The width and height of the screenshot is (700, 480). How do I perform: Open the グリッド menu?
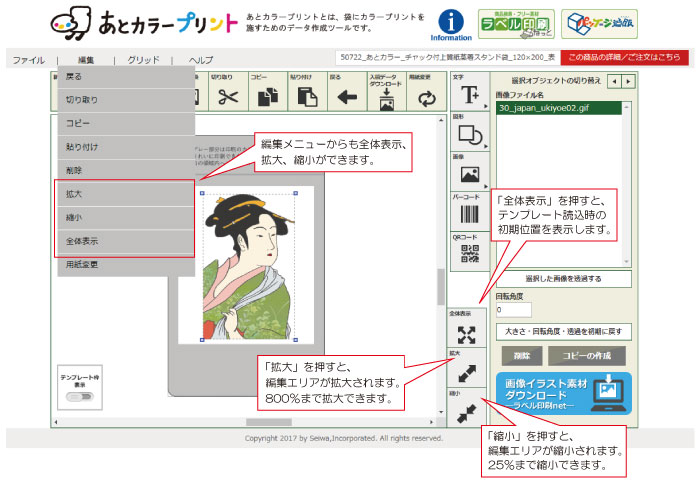(143, 60)
